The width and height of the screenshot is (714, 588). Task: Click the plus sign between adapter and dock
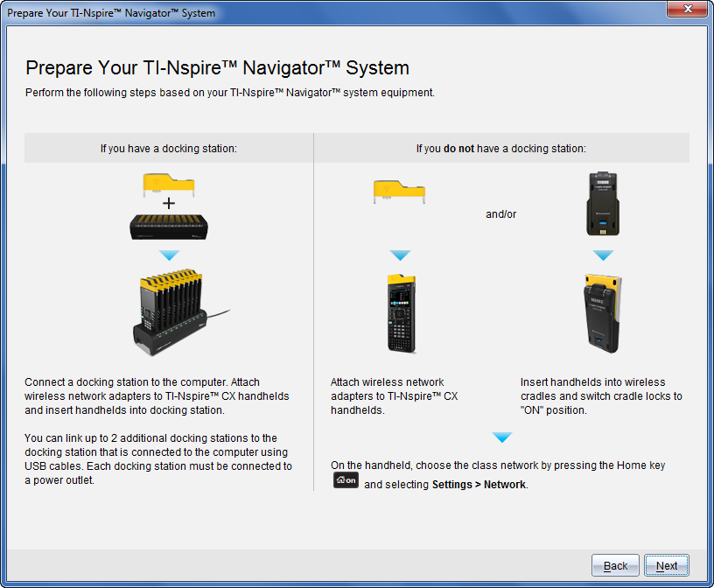click(x=169, y=203)
